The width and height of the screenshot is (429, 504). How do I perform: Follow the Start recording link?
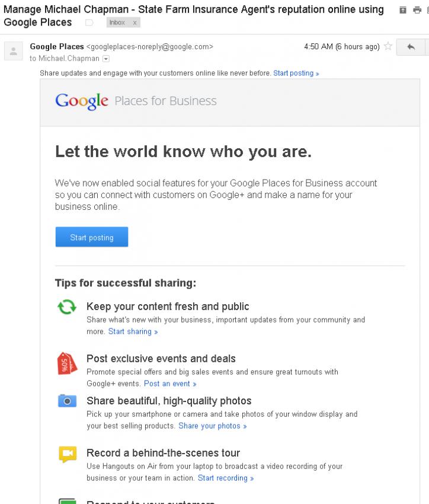(x=226, y=478)
